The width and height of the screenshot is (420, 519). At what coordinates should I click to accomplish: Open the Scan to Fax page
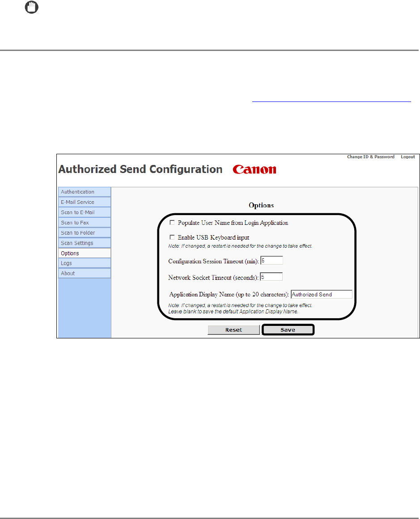pos(85,223)
